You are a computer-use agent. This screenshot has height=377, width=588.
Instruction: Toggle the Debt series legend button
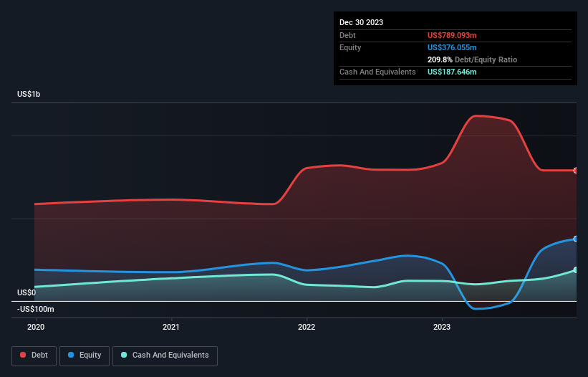point(34,355)
